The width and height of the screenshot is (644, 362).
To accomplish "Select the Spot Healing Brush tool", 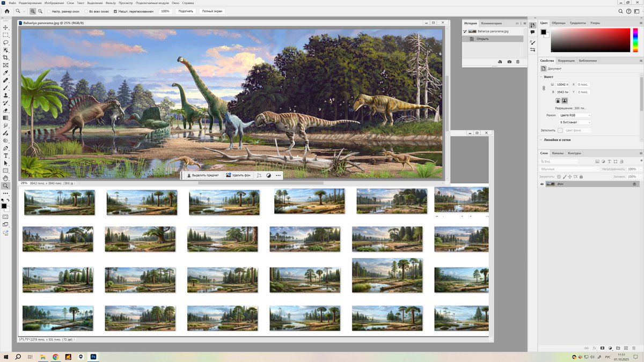I will point(6,80).
